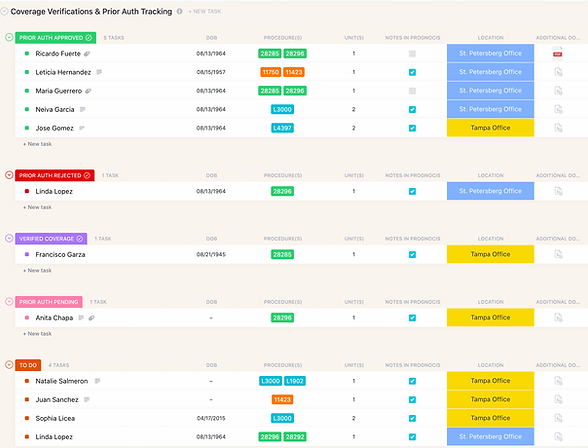Click Verified Coverage status label

(51, 238)
